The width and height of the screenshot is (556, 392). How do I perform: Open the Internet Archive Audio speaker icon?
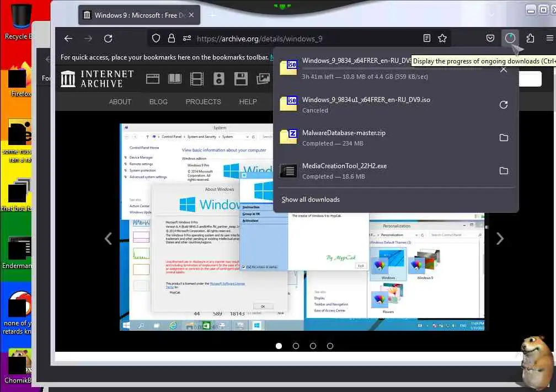pos(219,79)
